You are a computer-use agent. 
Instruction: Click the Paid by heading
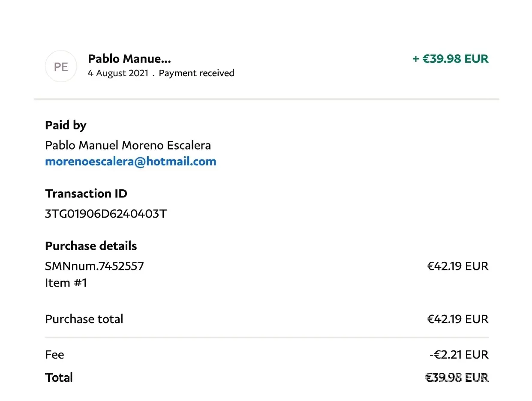pyautogui.click(x=66, y=125)
